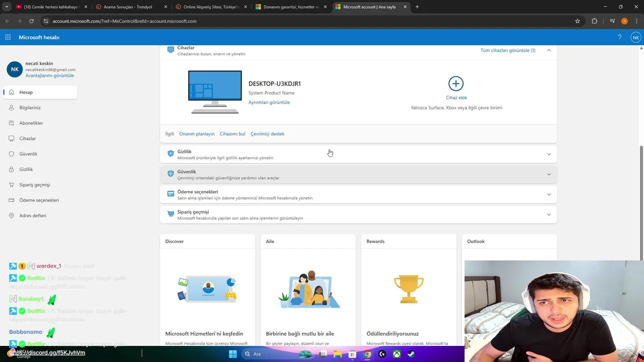Open Ayrıntıları görüntüle for the desktop device
Screen dimensions: 644x362
(269, 102)
